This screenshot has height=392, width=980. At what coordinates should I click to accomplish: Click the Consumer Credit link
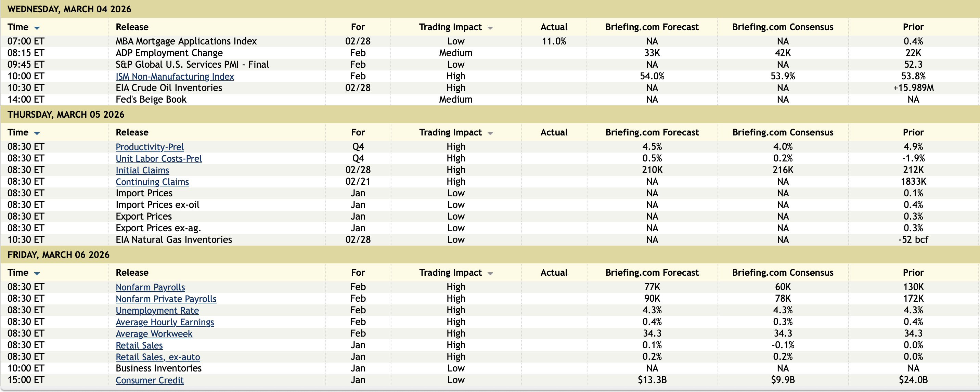point(150,380)
